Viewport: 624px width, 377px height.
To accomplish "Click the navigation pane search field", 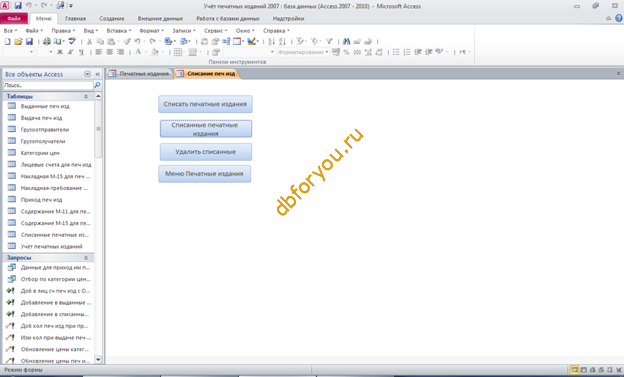I will [48, 85].
